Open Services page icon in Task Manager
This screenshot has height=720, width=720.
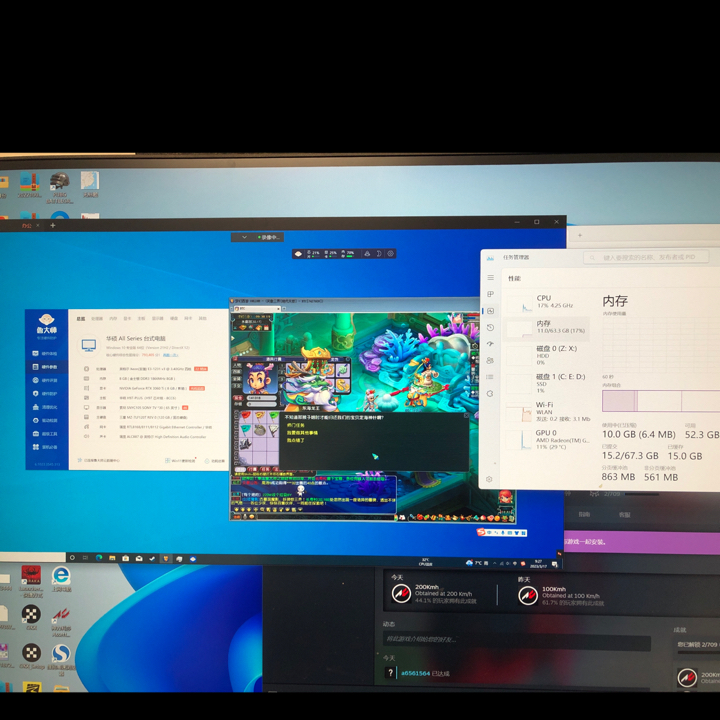tap(490, 394)
